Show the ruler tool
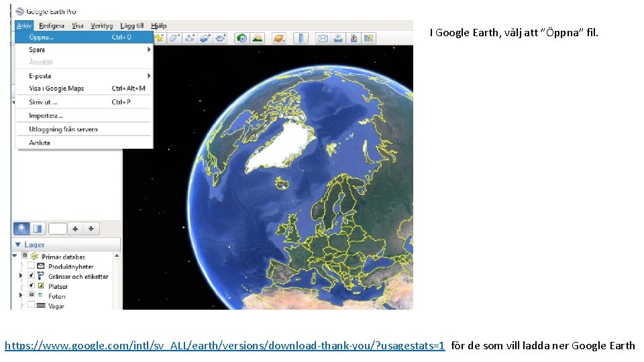Image resolution: width=644 pixels, height=362 pixels. coord(301,38)
